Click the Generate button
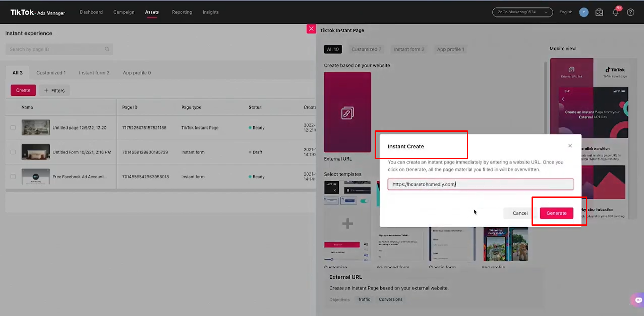 [557, 213]
